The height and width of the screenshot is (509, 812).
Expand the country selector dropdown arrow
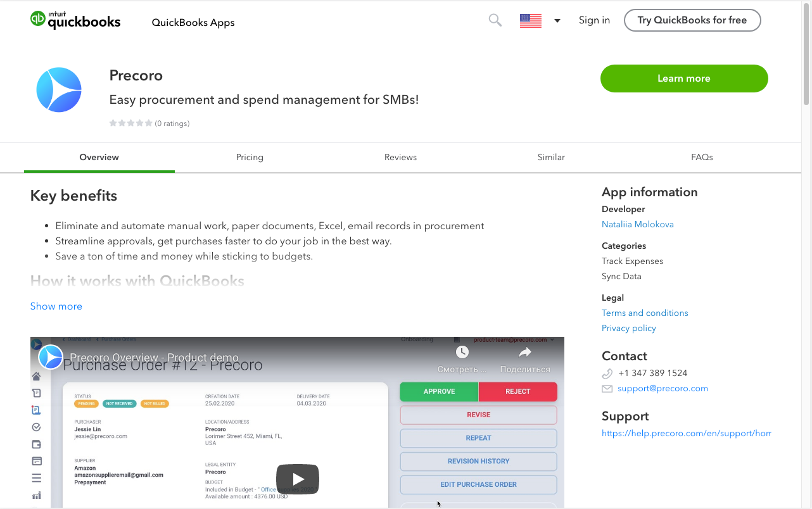point(557,21)
